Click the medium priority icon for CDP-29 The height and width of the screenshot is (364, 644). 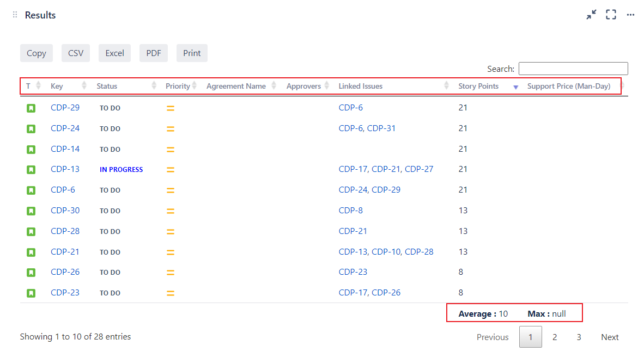pos(171,108)
